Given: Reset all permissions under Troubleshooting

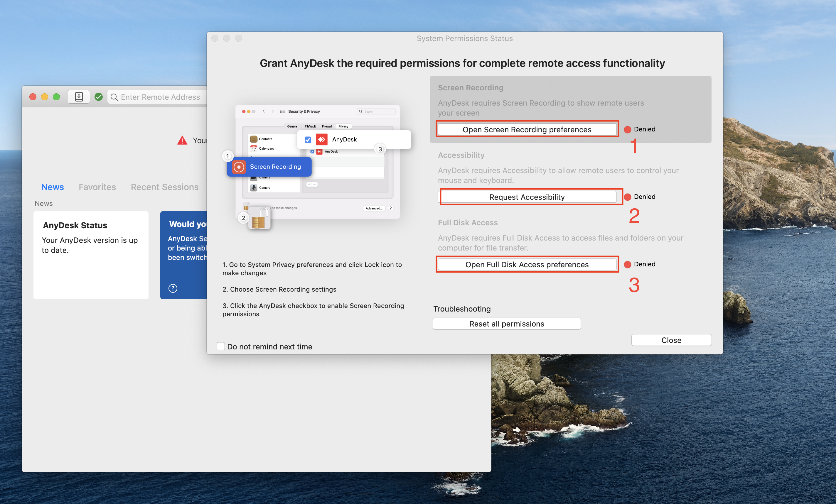Looking at the screenshot, I should tap(506, 324).
